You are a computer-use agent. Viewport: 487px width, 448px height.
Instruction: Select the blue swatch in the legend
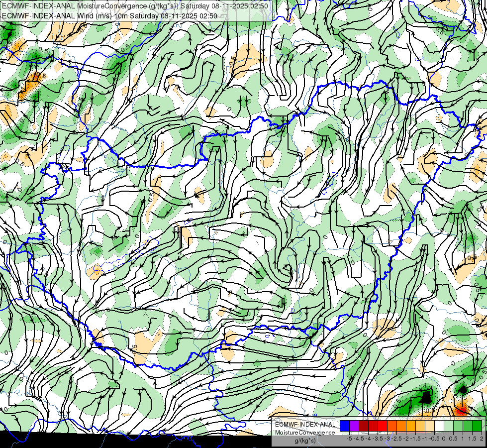click(x=345, y=426)
